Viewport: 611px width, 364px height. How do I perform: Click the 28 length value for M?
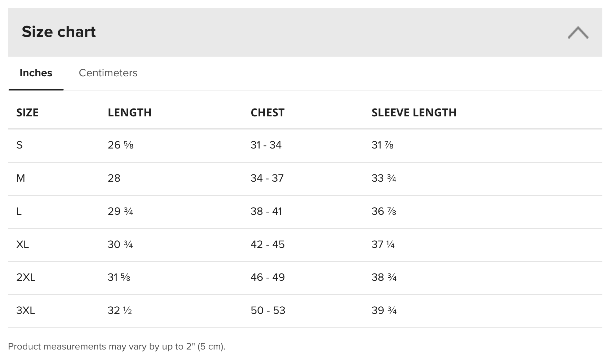coord(114,178)
